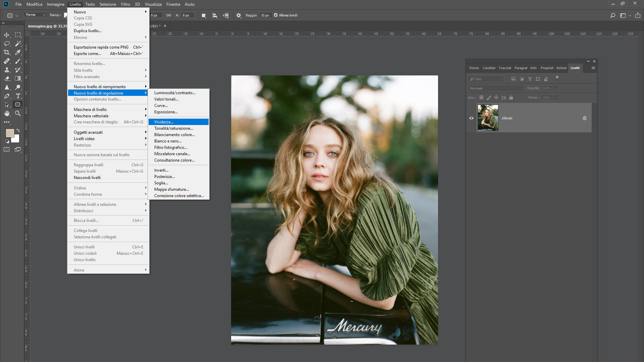Click the foreground color swatch
Viewport: 644px width, 362px height.
10,133
